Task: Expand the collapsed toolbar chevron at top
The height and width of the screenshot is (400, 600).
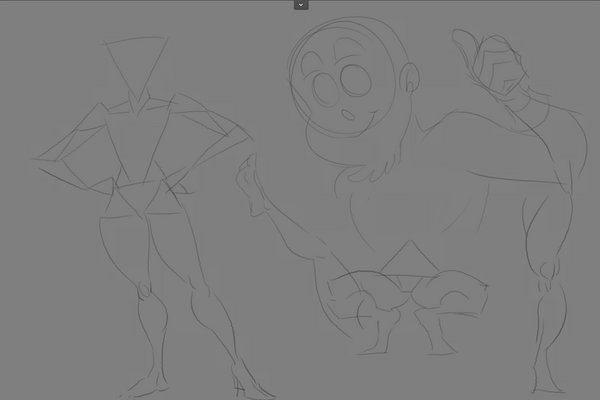Action: point(301,5)
